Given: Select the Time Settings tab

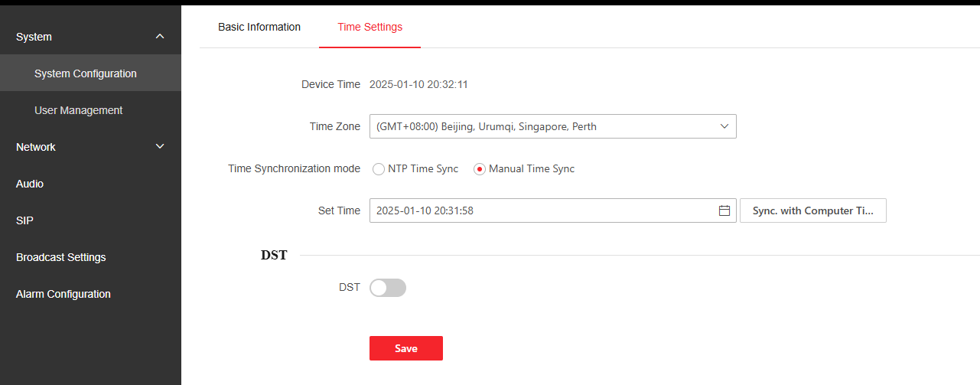Looking at the screenshot, I should [370, 27].
